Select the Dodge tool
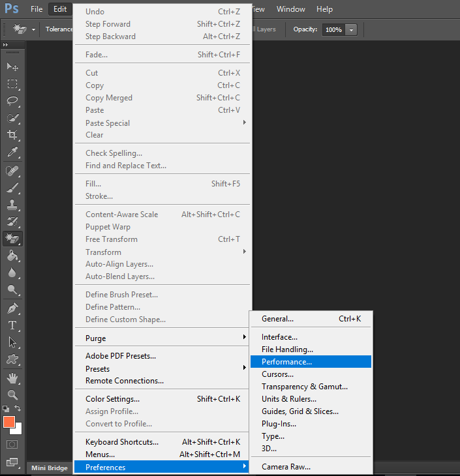Image resolution: width=460 pixels, height=476 pixels. click(x=12, y=290)
